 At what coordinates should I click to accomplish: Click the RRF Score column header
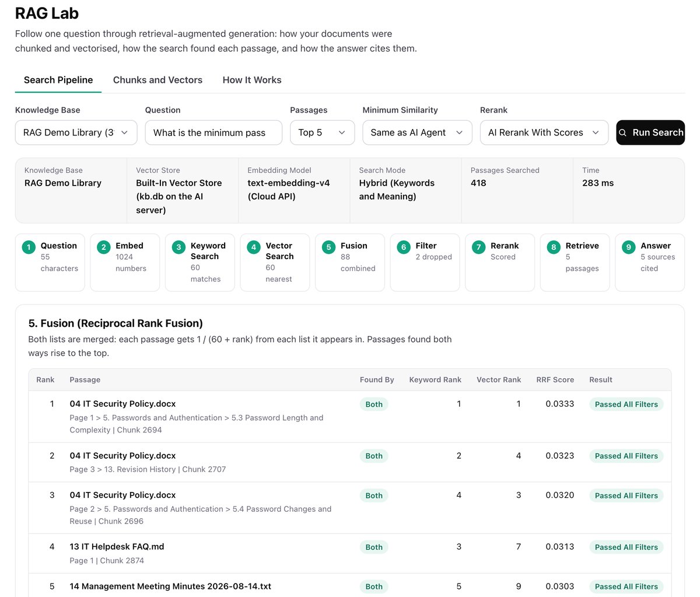[x=555, y=379]
